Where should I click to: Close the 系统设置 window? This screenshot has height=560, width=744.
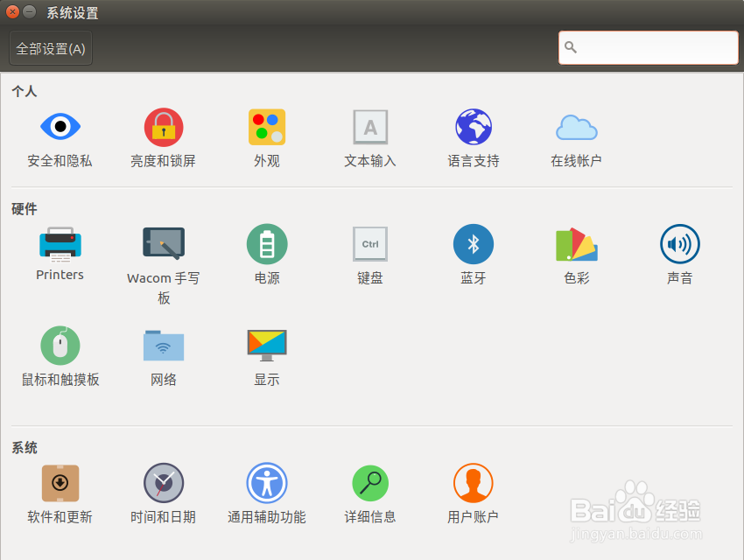(12, 12)
